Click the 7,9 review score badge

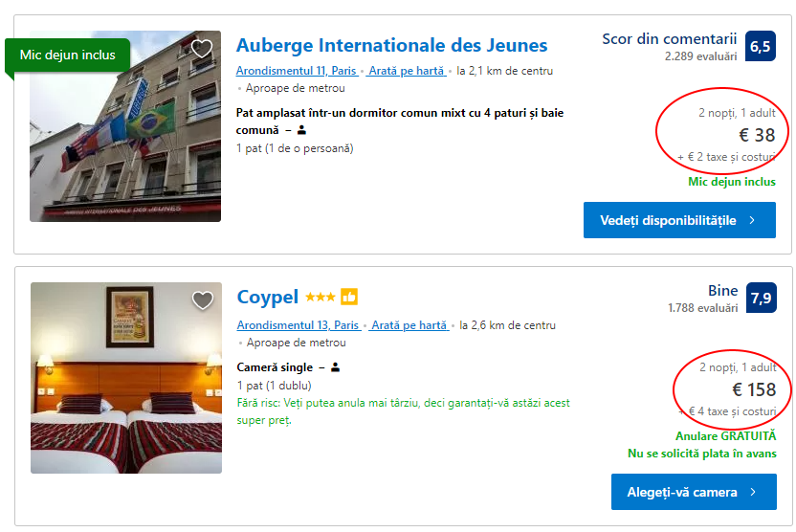[761, 298]
